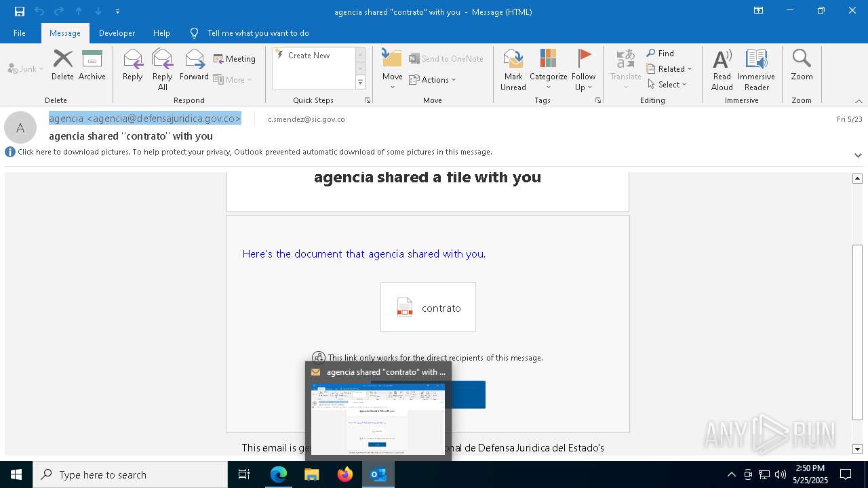The image size is (868, 488).
Task: Switch to the Developer tab
Action: (x=117, y=33)
